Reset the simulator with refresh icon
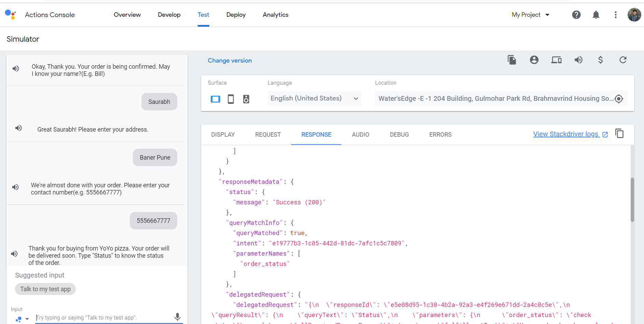The height and width of the screenshot is (324, 644). coord(623,60)
